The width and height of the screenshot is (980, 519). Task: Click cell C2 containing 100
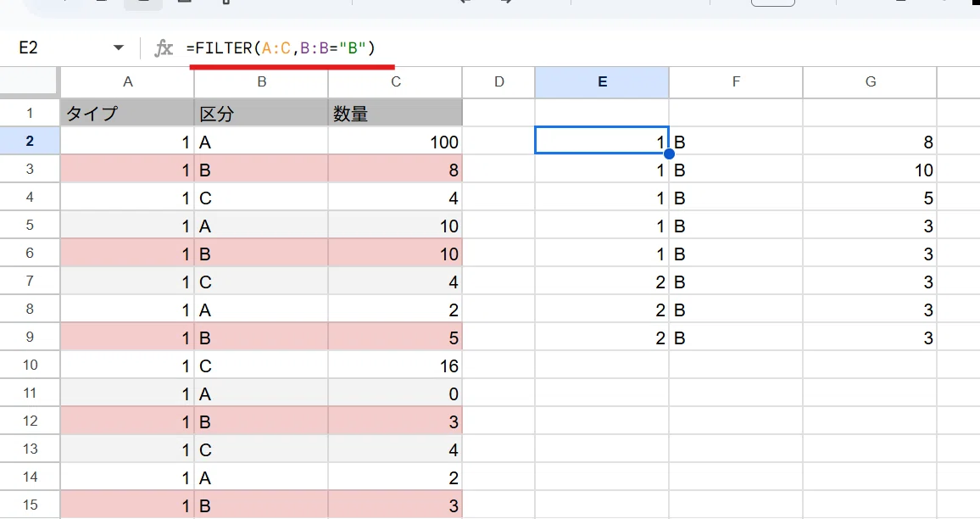tap(396, 142)
